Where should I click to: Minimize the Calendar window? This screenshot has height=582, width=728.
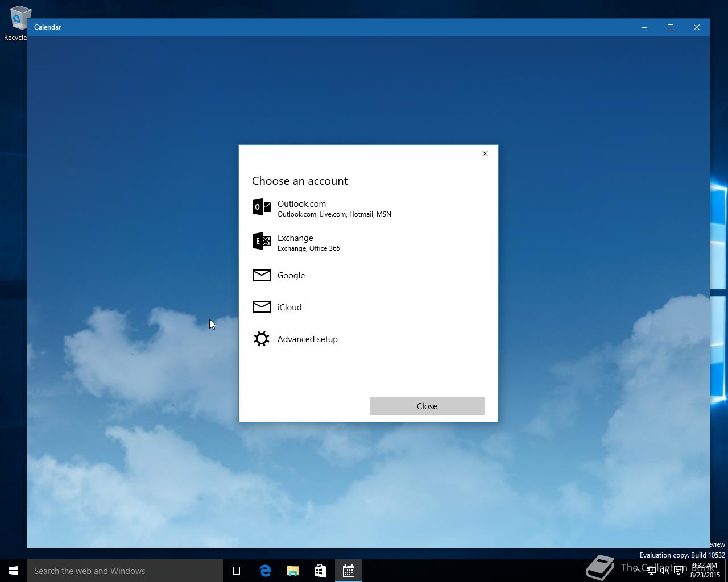(644, 27)
